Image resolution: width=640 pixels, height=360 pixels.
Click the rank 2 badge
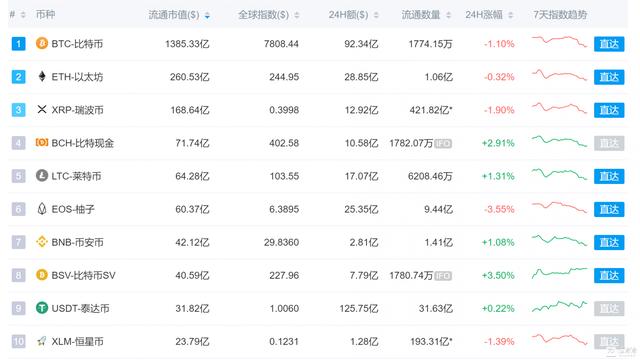coord(18,77)
